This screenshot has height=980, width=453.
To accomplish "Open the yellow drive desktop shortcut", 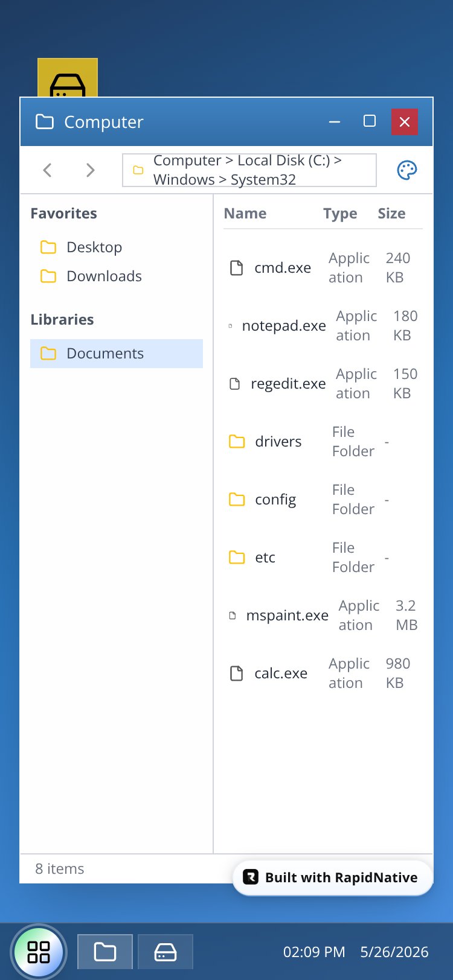I will pyautogui.click(x=68, y=78).
